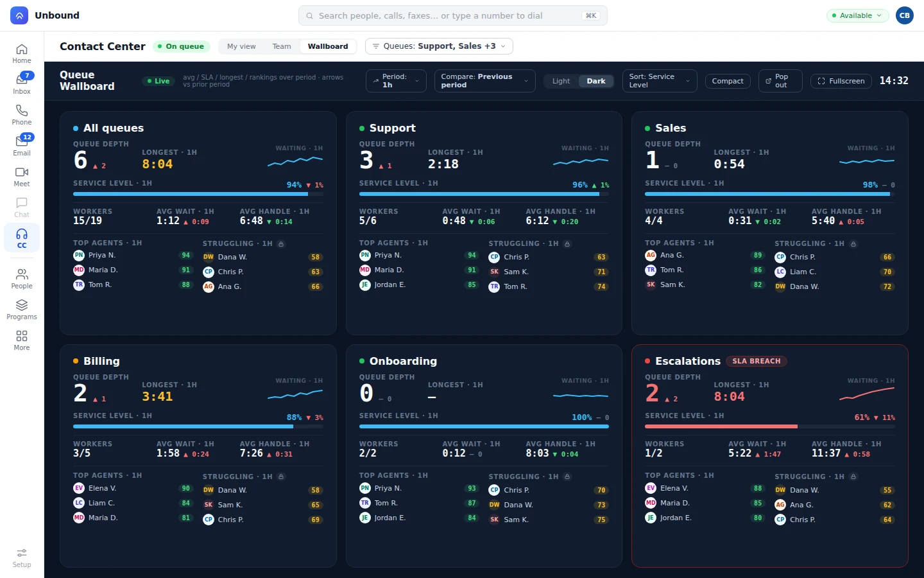Image resolution: width=924 pixels, height=578 pixels.
Task: Click Billing service level bar
Action: [x=198, y=426]
